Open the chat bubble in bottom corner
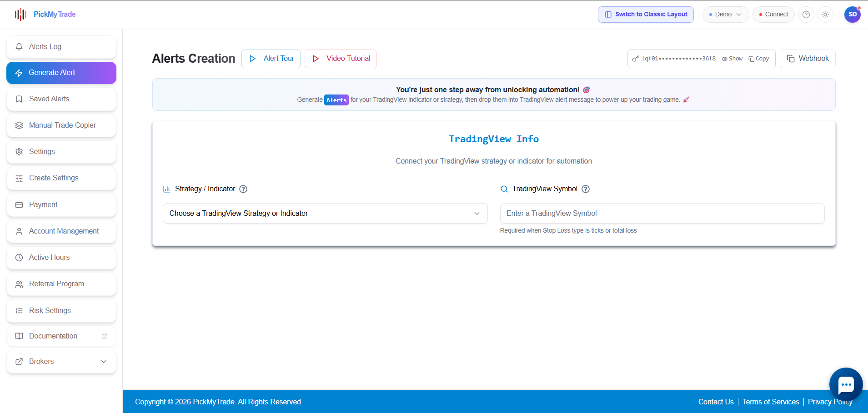Screen dimensions: 868x413 (x=846, y=384)
